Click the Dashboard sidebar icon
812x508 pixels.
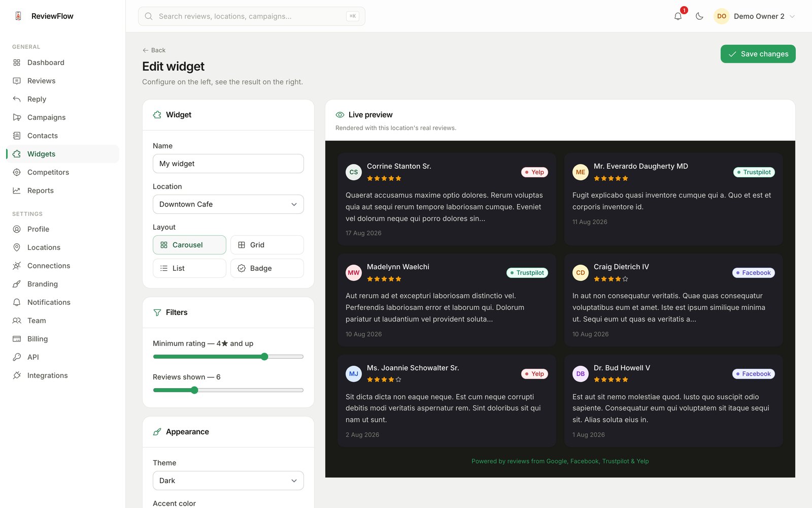(17, 62)
